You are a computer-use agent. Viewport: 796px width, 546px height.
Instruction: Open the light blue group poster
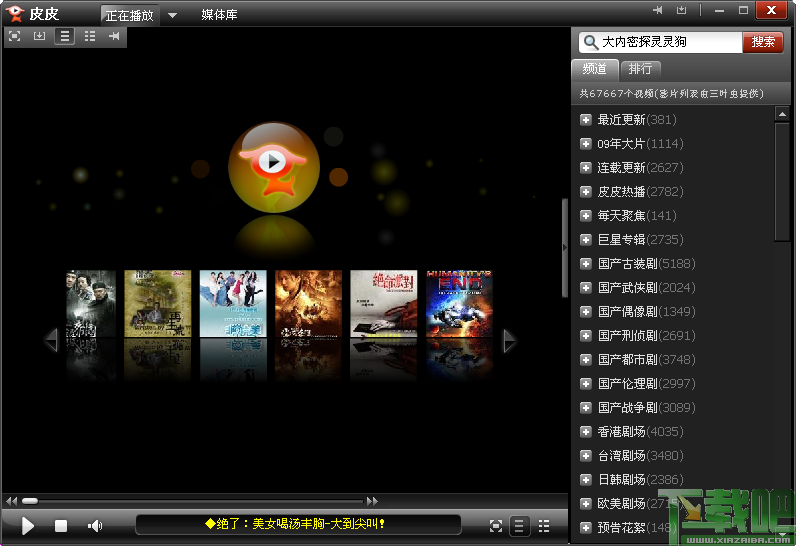point(233,303)
